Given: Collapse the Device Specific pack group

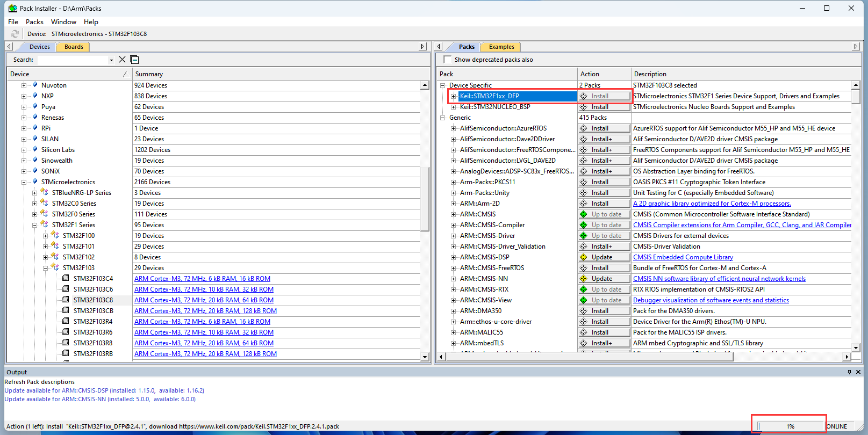Looking at the screenshot, I should (x=442, y=85).
